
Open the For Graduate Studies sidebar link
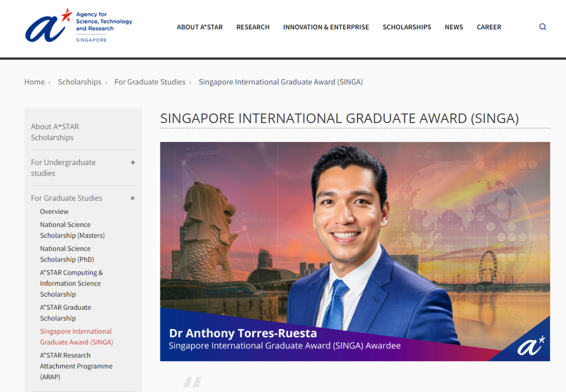67,198
